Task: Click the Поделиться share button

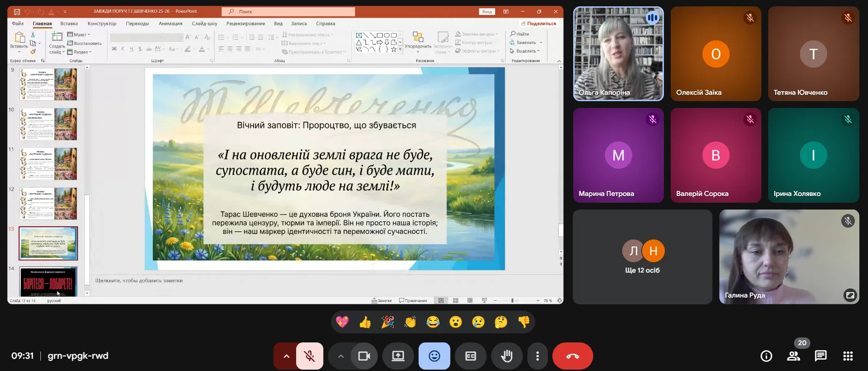Action: pos(539,24)
